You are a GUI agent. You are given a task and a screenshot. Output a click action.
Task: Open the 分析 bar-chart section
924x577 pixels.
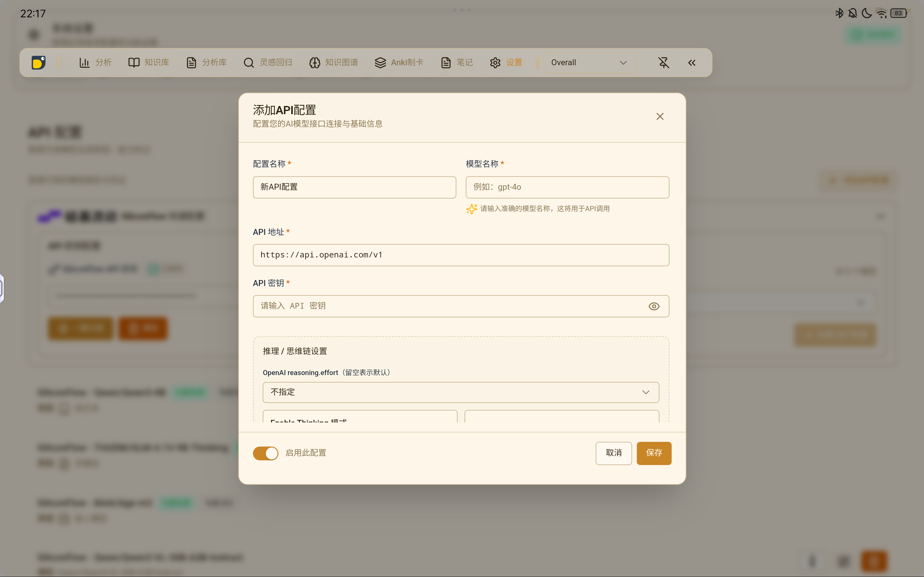click(x=95, y=63)
